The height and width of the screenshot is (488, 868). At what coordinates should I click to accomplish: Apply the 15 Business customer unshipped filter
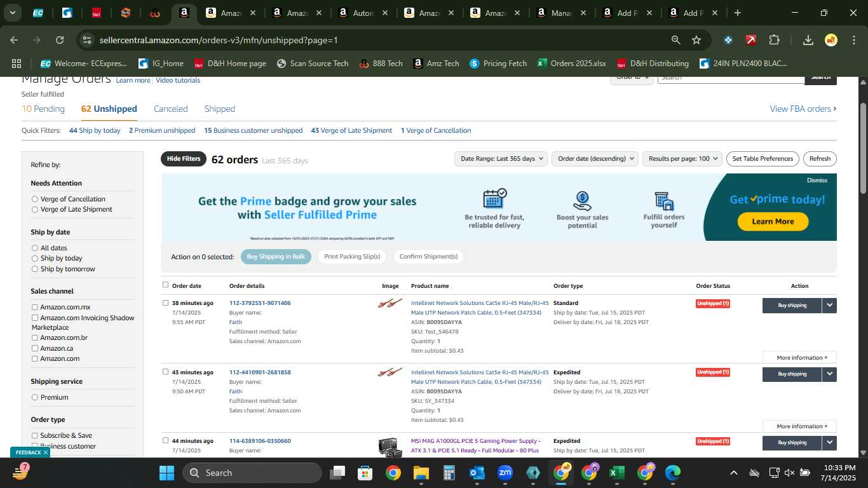tap(253, 130)
